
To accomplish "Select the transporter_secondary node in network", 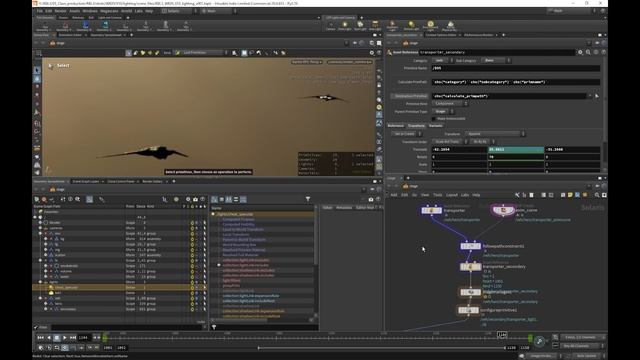I will (471, 267).
